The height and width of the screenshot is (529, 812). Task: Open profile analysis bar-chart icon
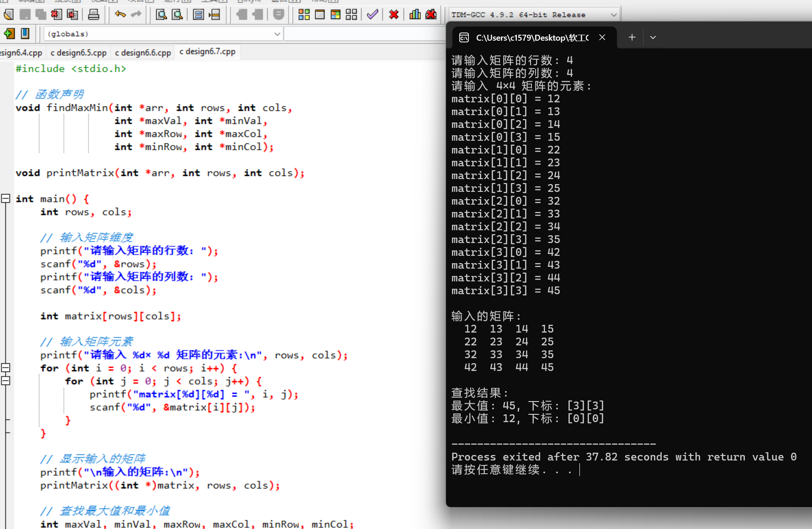coord(415,15)
